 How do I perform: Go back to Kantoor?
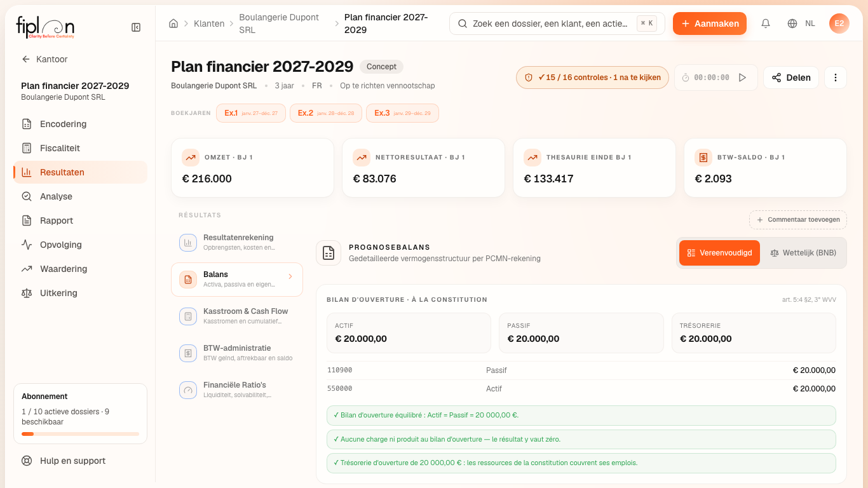click(x=44, y=59)
